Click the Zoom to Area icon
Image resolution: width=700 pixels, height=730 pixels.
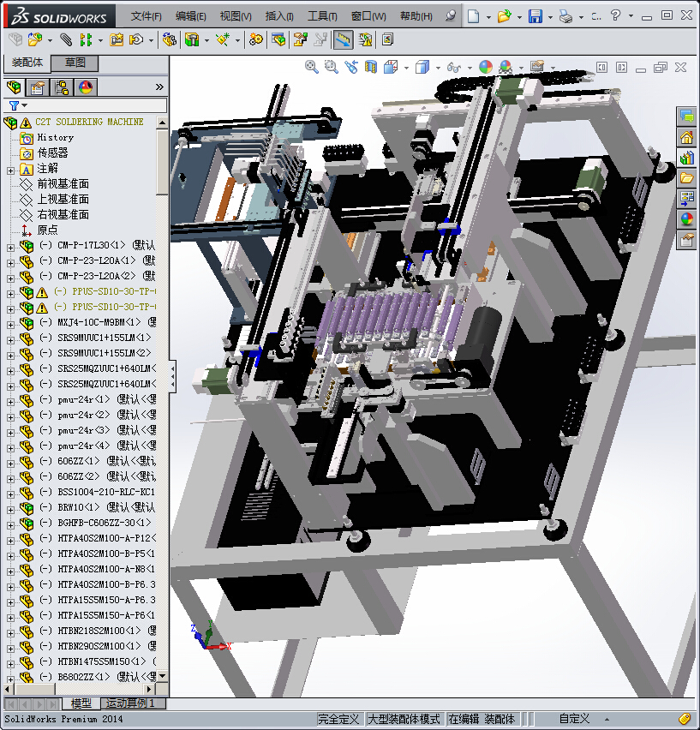coord(331,67)
